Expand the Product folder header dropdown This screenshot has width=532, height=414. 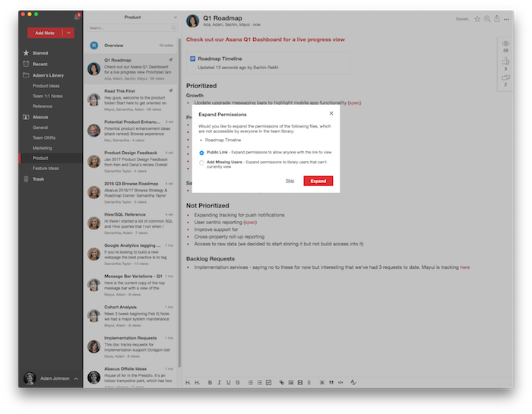click(x=131, y=17)
